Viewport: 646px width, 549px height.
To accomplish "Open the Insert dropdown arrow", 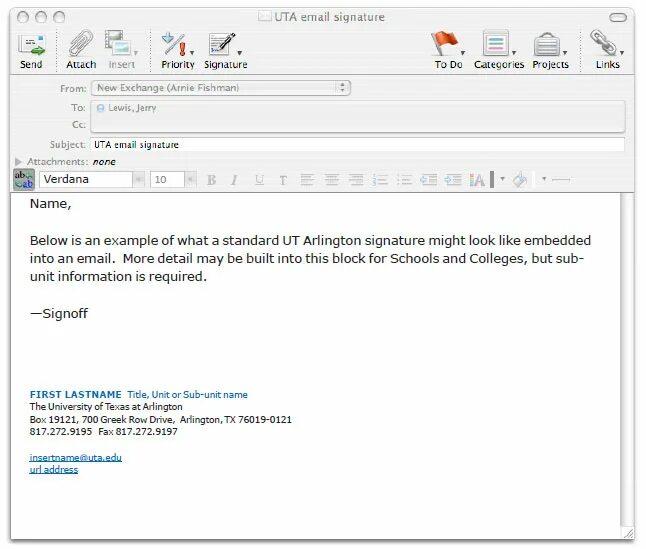I will coord(136,53).
